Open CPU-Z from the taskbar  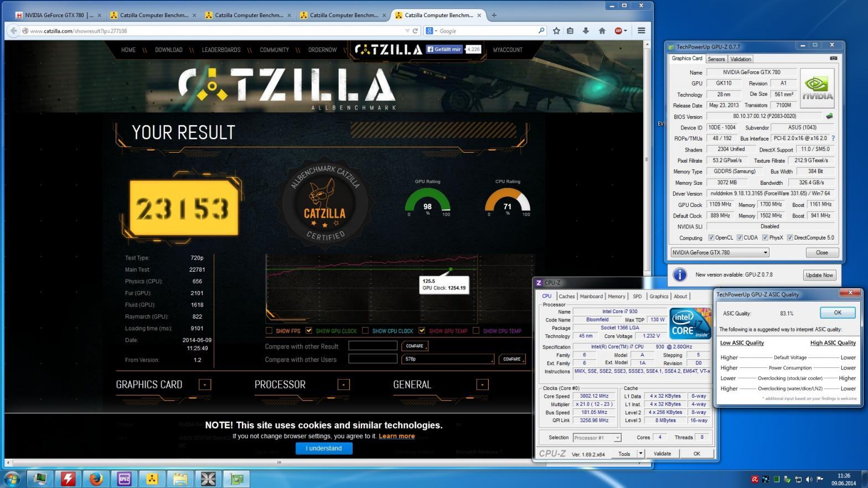point(125,479)
